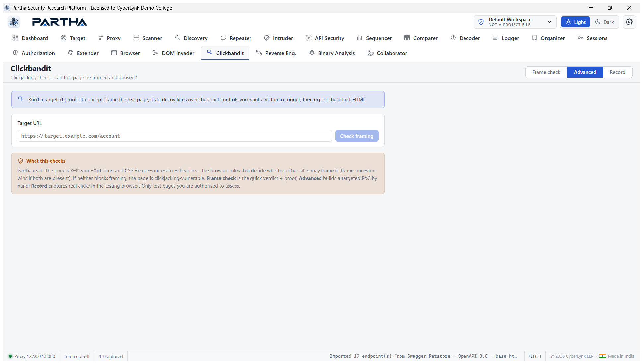Click the Scanner icon
643x364 pixels.
136,38
